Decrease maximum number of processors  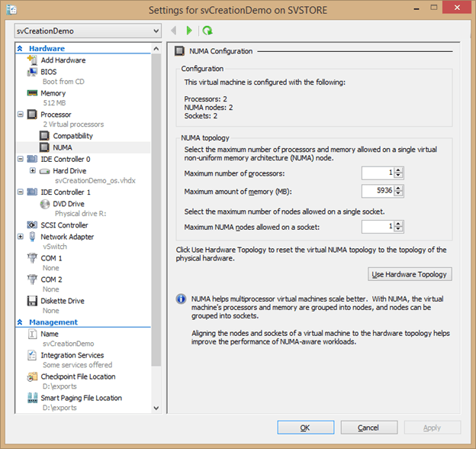click(x=398, y=176)
